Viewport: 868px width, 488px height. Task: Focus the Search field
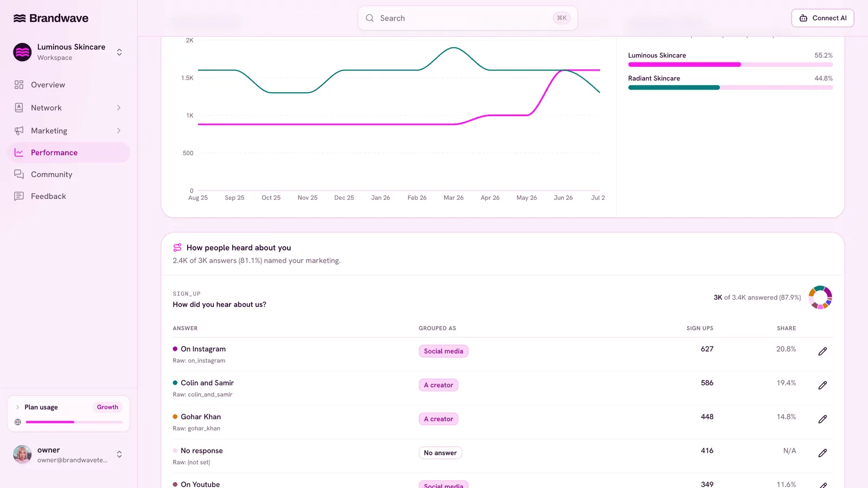coord(468,18)
